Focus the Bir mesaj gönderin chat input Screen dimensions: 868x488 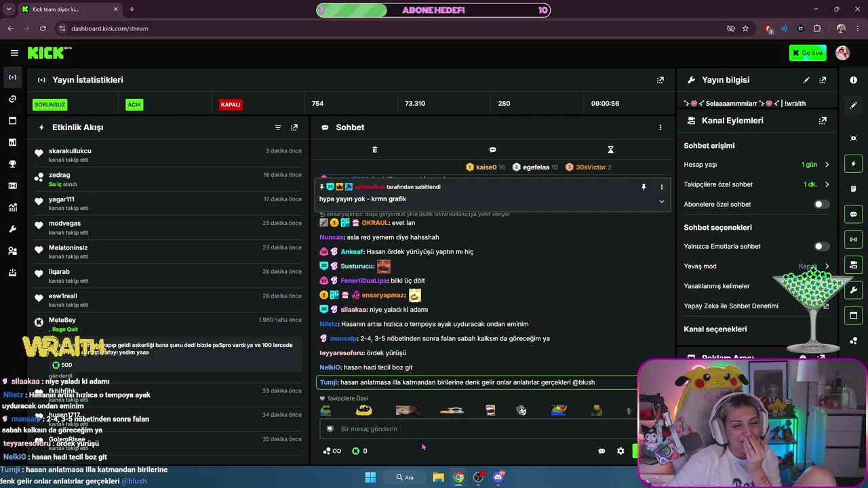click(477, 428)
